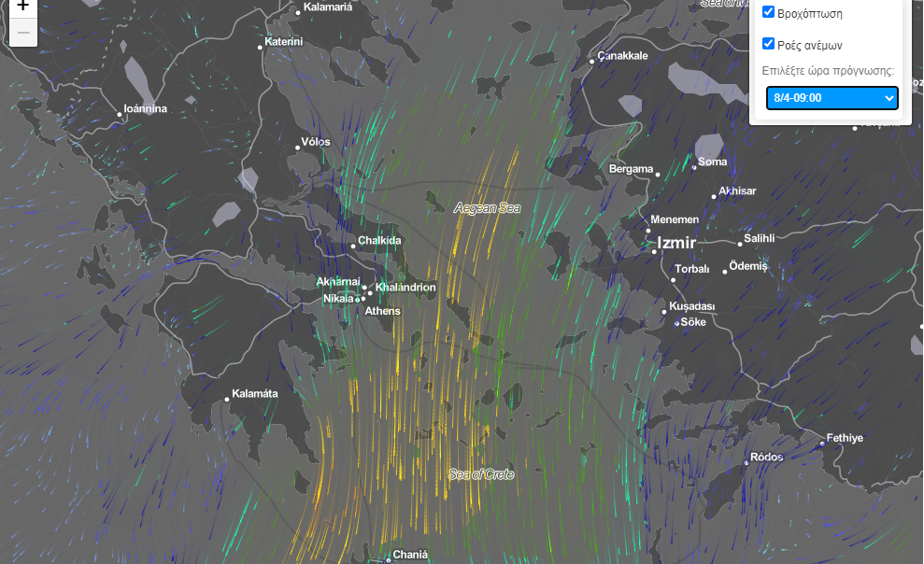Click the Çanakkale city label
924x564 pixels.
(622, 55)
